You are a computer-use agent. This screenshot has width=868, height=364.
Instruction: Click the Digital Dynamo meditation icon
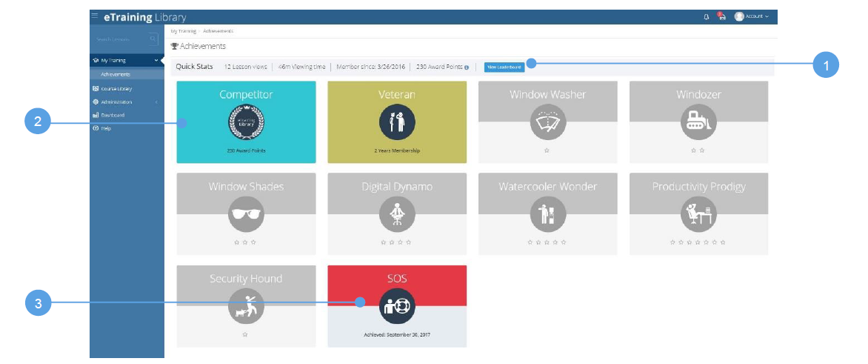click(x=397, y=214)
